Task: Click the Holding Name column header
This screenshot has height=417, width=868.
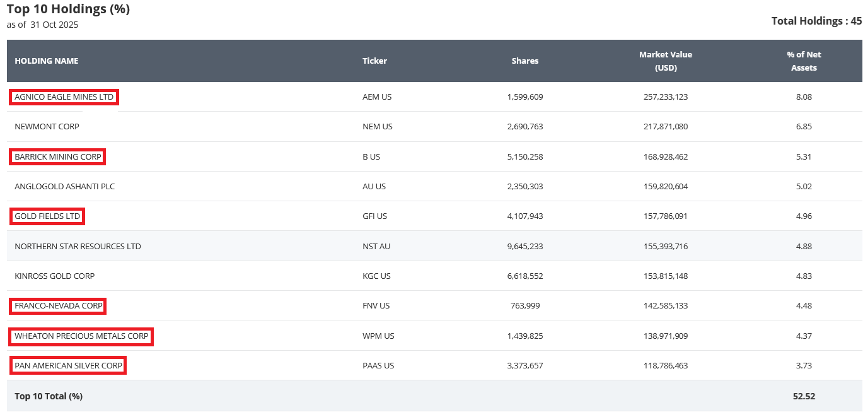Action: [47, 61]
